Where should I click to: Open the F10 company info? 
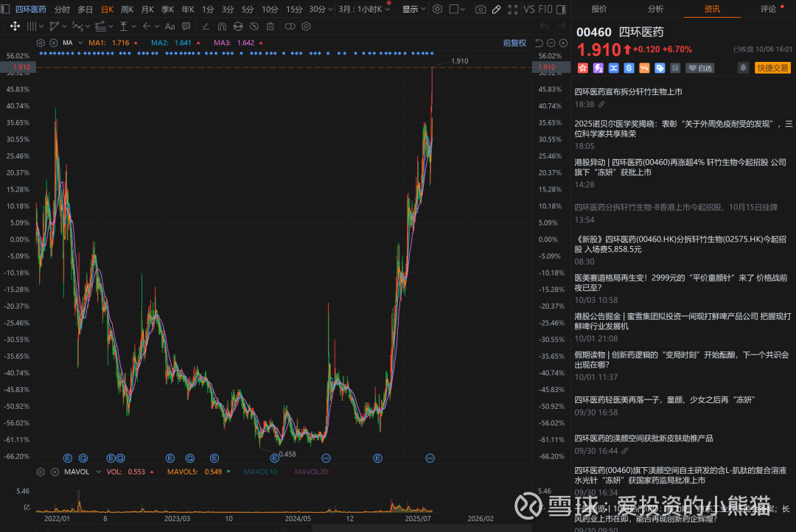(x=545, y=9)
